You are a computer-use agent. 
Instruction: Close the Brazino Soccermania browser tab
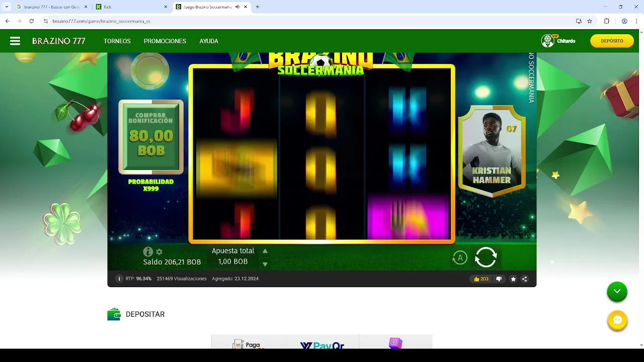tap(245, 7)
